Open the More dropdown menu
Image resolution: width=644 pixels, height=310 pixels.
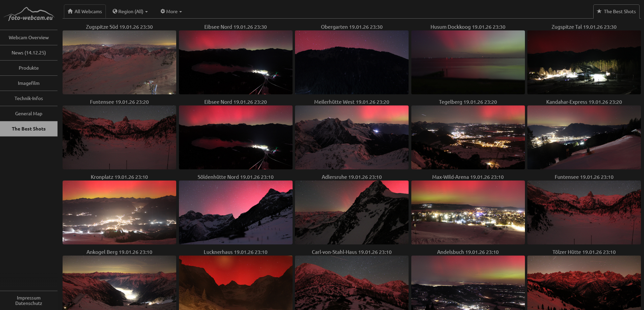coord(171,11)
